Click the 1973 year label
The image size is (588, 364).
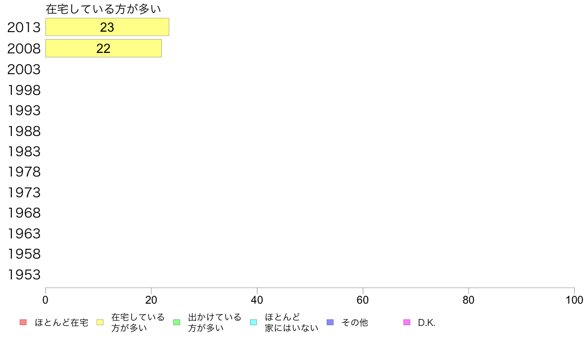pos(24,193)
